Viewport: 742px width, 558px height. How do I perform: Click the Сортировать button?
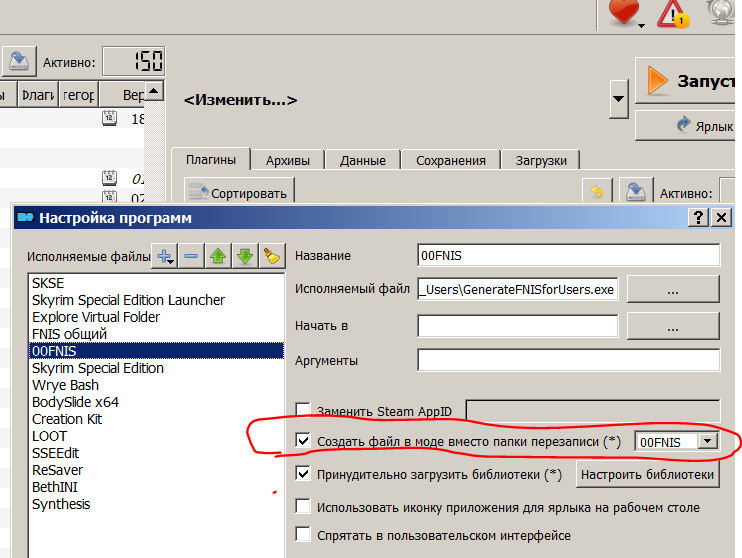pos(238,193)
